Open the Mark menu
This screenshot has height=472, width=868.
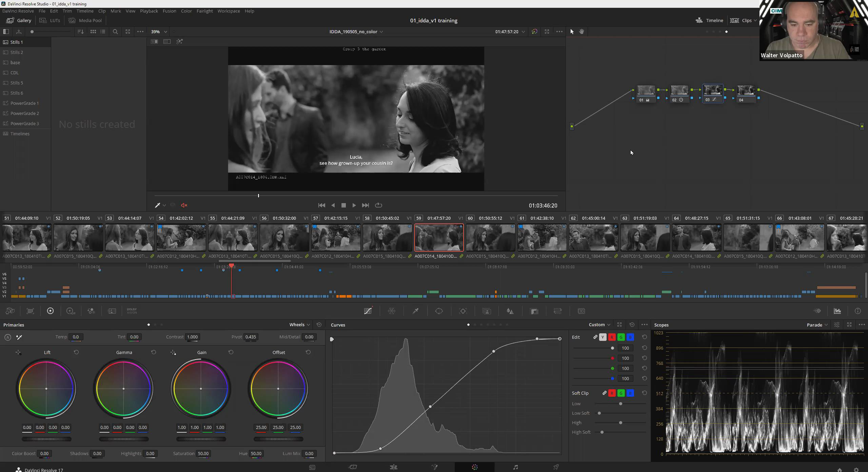pos(116,11)
